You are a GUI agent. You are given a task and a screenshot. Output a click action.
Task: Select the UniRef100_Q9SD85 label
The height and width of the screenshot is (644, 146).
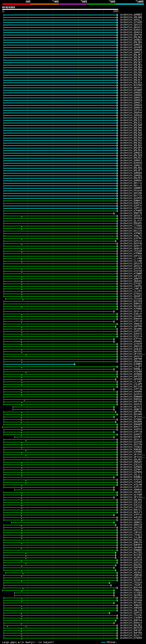click(x=131, y=379)
